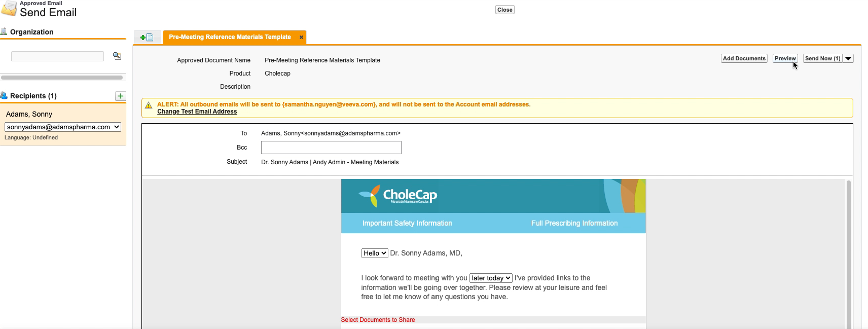868x329 pixels.
Task: Click the yellow alert warning icon
Action: 149,105
